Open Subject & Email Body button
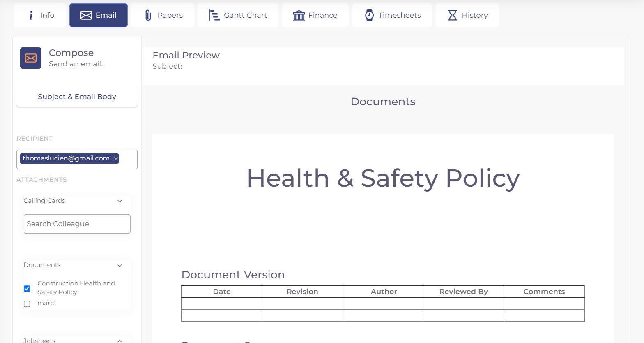This screenshot has height=343, width=644. [77, 97]
